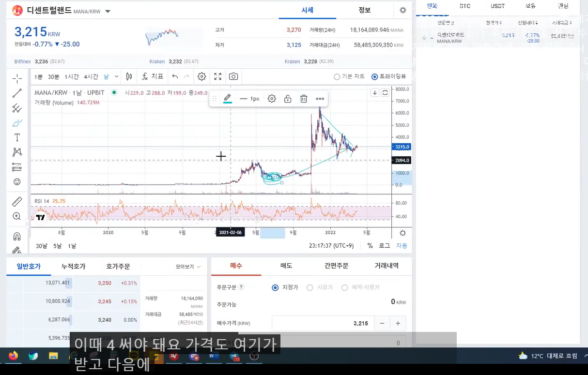Select the crosshair cursor tool

17,78
